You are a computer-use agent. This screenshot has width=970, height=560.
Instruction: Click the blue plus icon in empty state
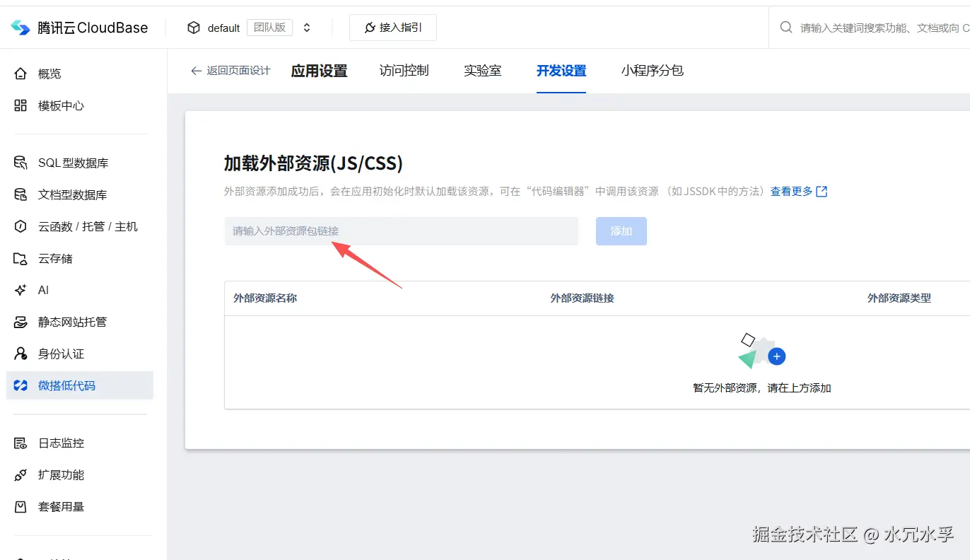tap(776, 356)
